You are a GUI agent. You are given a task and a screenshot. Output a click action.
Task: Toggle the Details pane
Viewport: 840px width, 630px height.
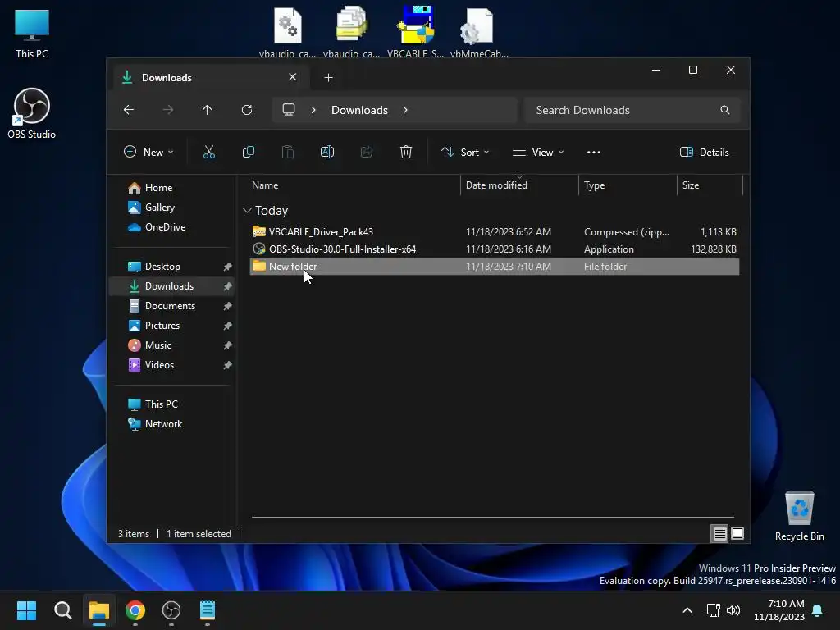pyautogui.click(x=704, y=152)
